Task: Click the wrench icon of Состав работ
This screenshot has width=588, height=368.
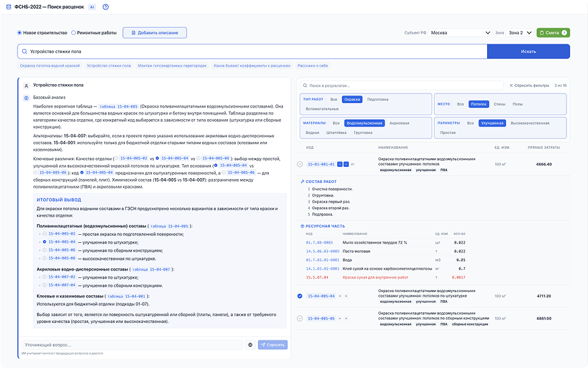Action: [302, 182]
